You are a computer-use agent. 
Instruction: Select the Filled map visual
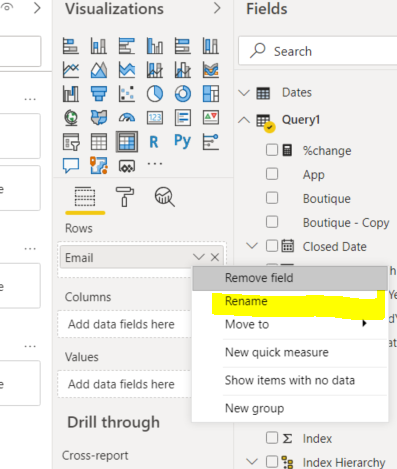point(99,118)
